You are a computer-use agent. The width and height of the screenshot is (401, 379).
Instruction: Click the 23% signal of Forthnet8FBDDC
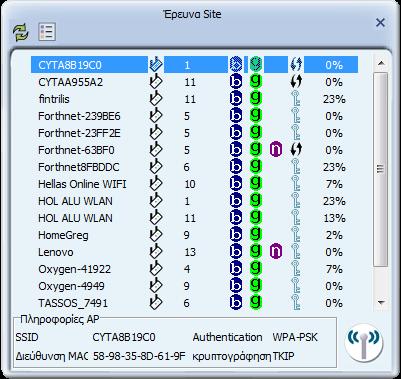334,167
